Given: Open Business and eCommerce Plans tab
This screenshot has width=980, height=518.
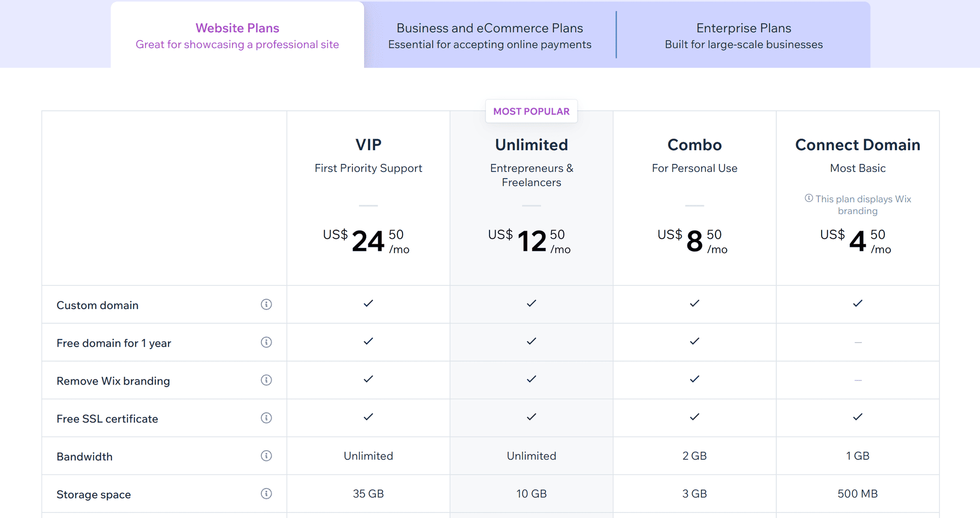Looking at the screenshot, I should tap(489, 35).
